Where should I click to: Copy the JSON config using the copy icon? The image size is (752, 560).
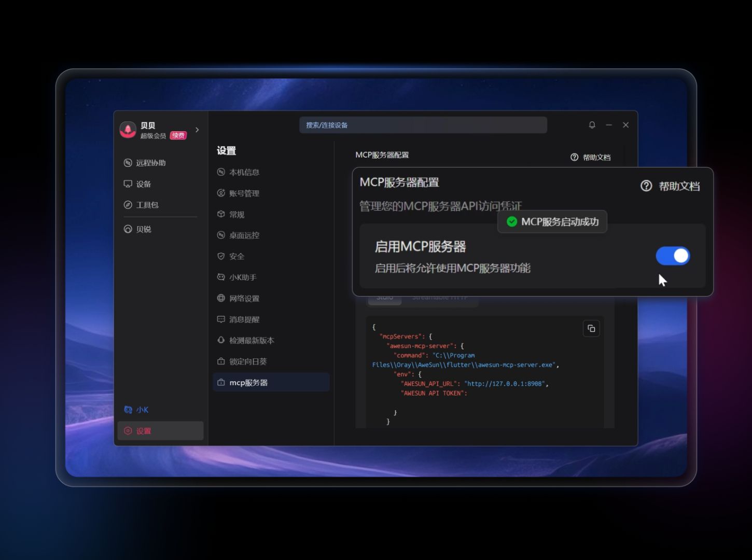(591, 328)
